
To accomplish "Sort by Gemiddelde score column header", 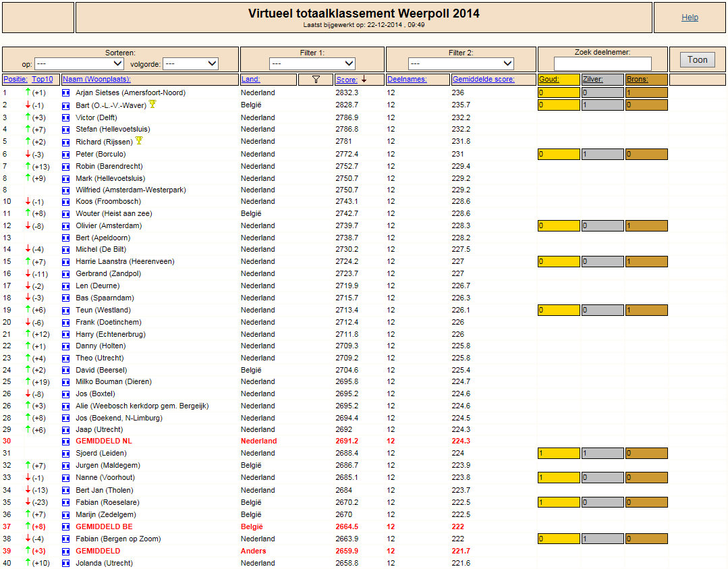I will [x=483, y=80].
